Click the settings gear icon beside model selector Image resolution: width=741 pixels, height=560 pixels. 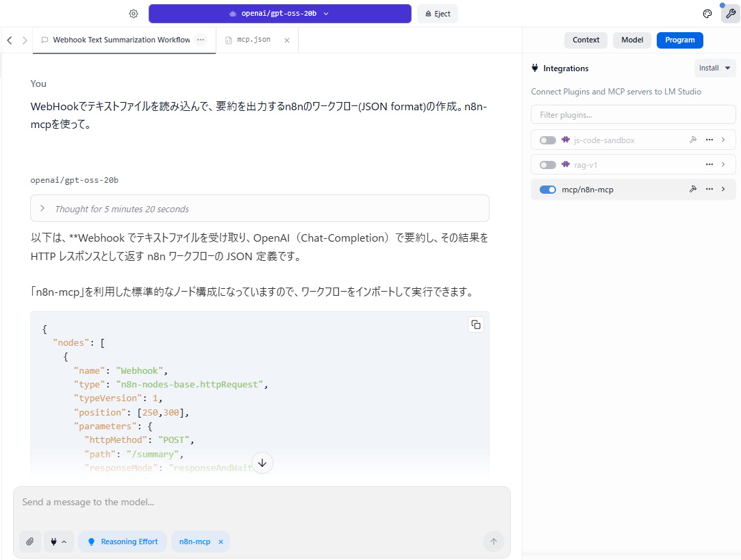click(x=134, y=14)
